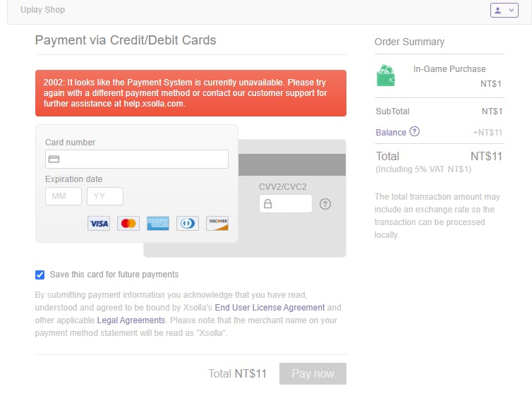This screenshot has width=532, height=403.
Task: Click the Mastercard logo icon
Action: click(x=128, y=224)
